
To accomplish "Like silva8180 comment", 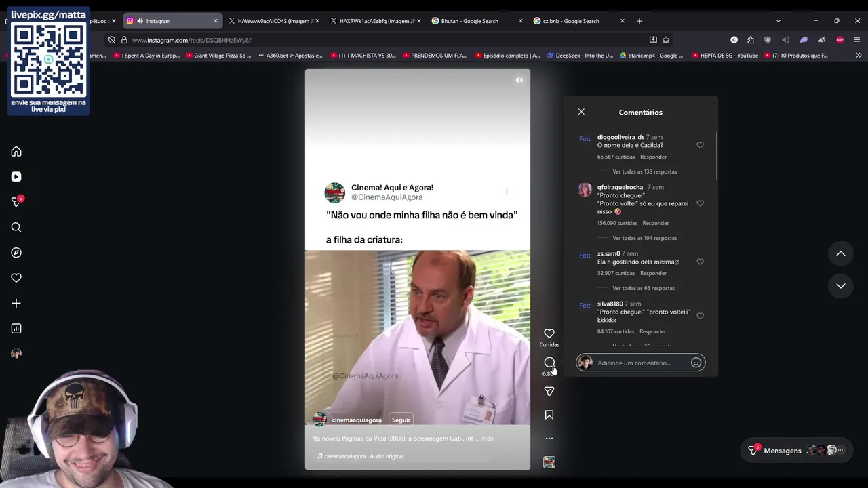I will [701, 316].
